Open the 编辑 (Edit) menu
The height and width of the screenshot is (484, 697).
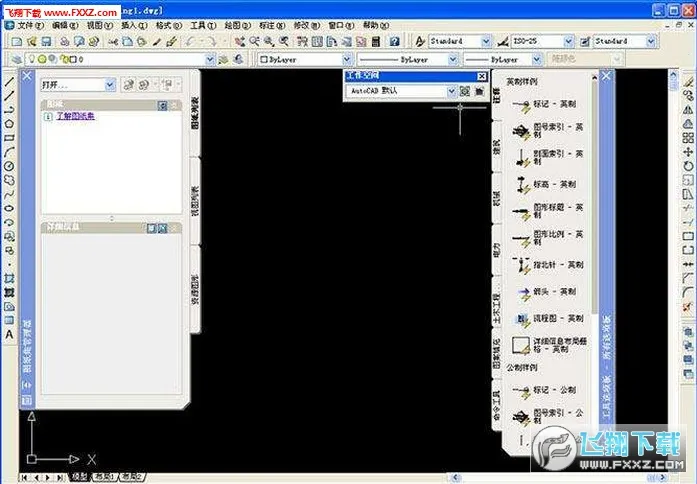point(65,25)
